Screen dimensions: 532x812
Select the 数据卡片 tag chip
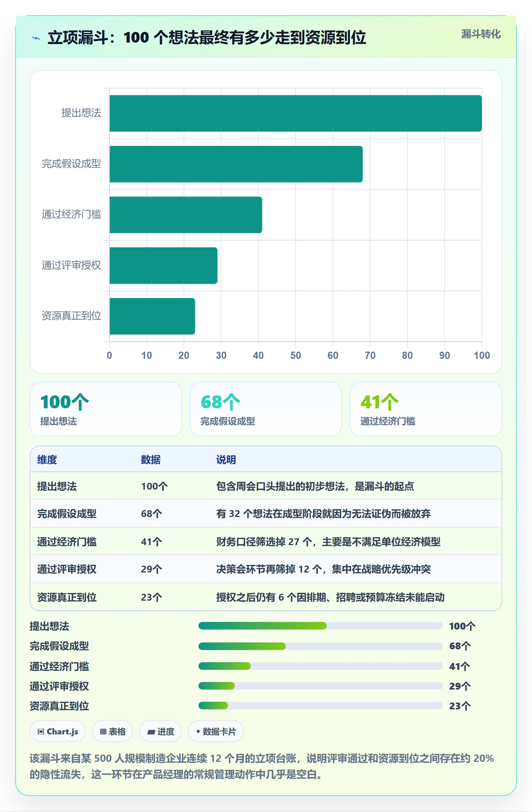click(215, 731)
